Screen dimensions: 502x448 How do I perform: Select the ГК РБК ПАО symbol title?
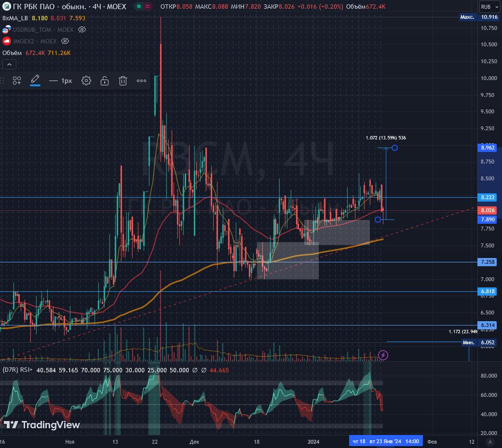(x=69, y=6)
